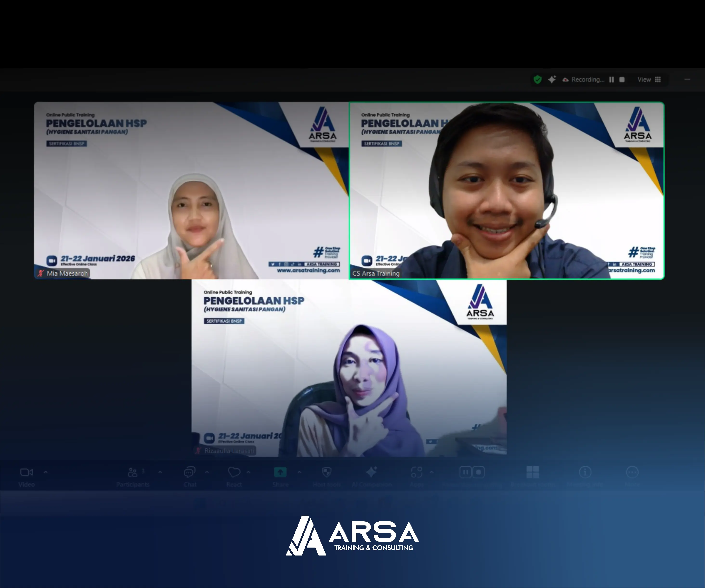The image size is (705, 588).
Task: Select the Mia Maesaroh video tile
Action: point(191,190)
